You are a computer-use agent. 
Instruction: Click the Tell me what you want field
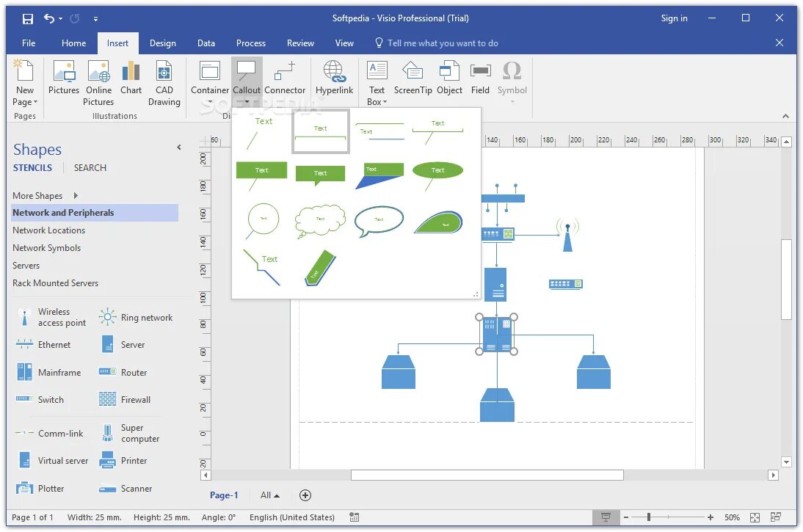[436, 43]
